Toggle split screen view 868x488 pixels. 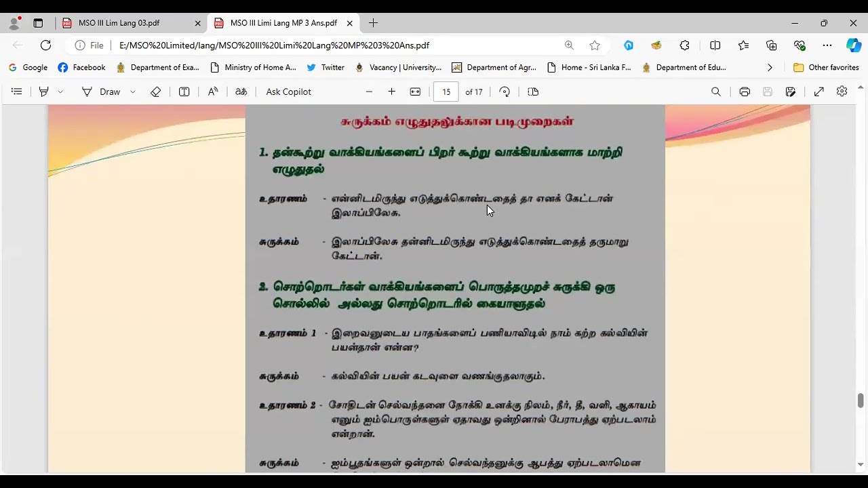pos(715,45)
